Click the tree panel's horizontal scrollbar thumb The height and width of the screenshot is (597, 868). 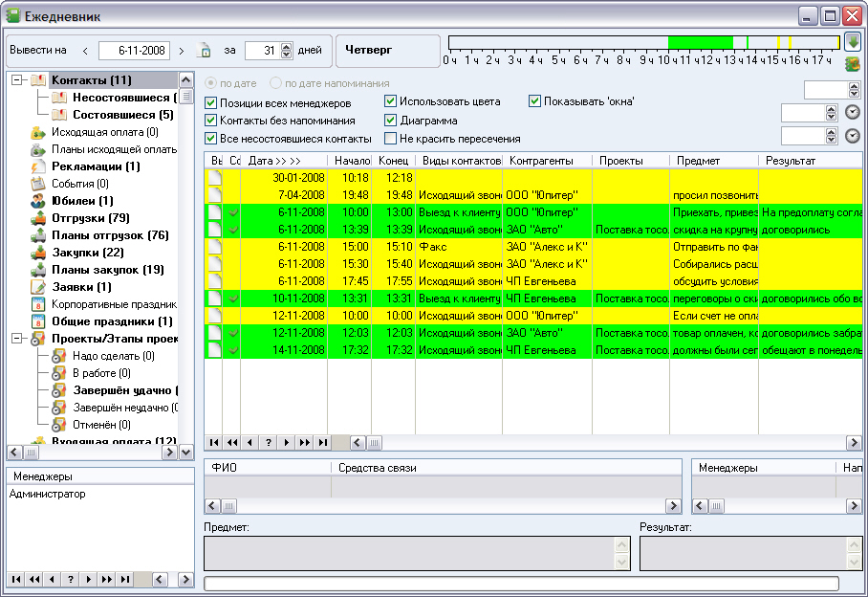[31, 453]
